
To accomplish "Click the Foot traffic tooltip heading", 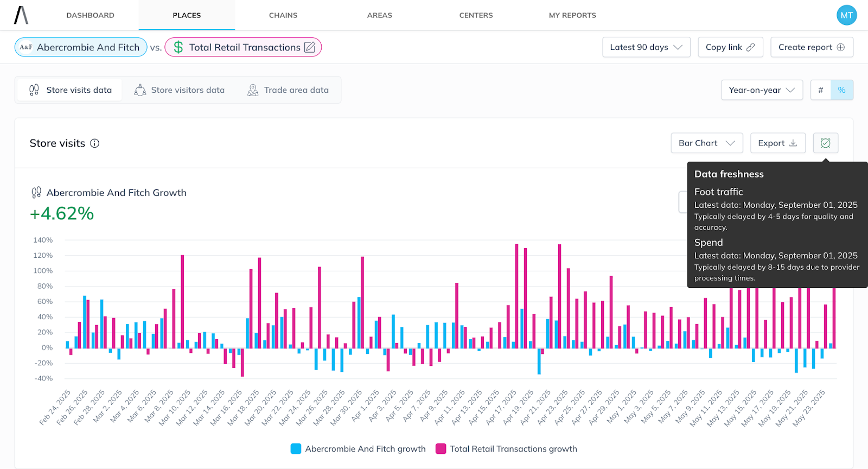I will (719, 192).
